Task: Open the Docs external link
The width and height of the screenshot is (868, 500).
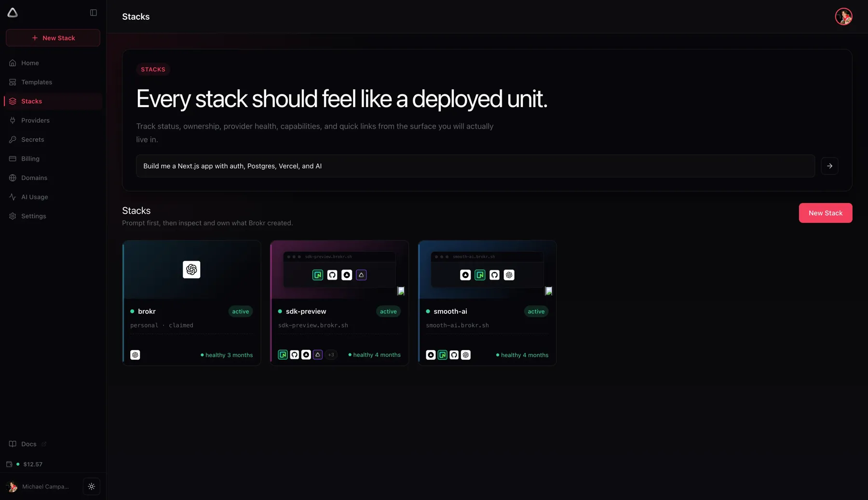Action: point(28,444)
